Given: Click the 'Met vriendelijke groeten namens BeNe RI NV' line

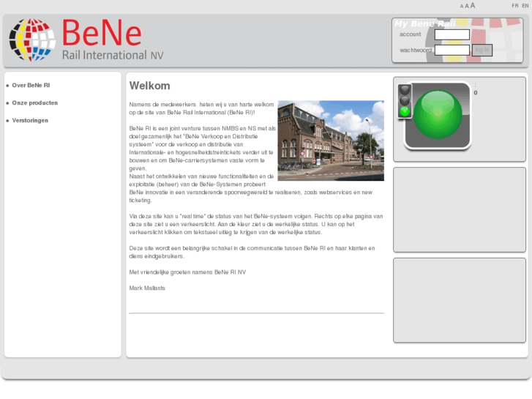Looking at the screenshot, I should pos(187,272).
